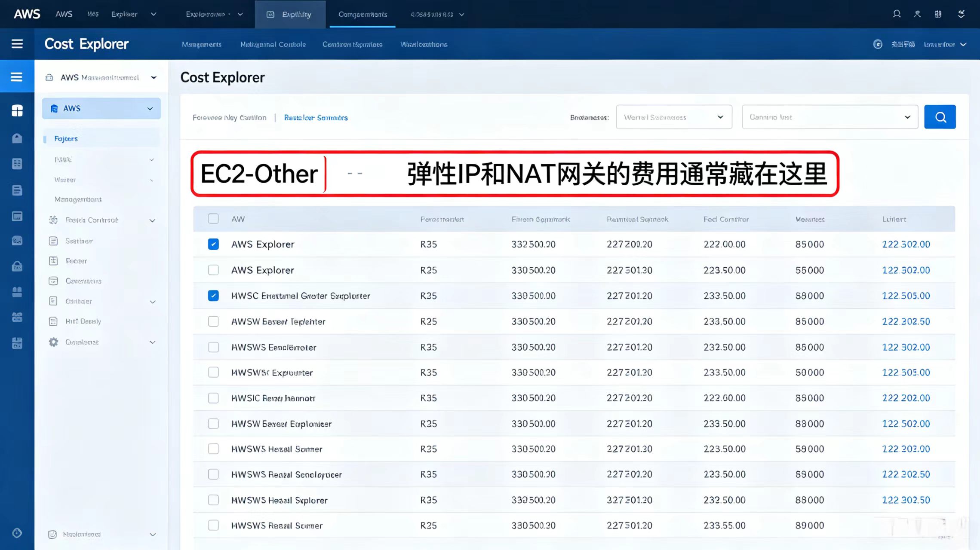Open Malagamel Contole in the header
Viewport: 980px width, 550px height.
[x=273, y=45]
